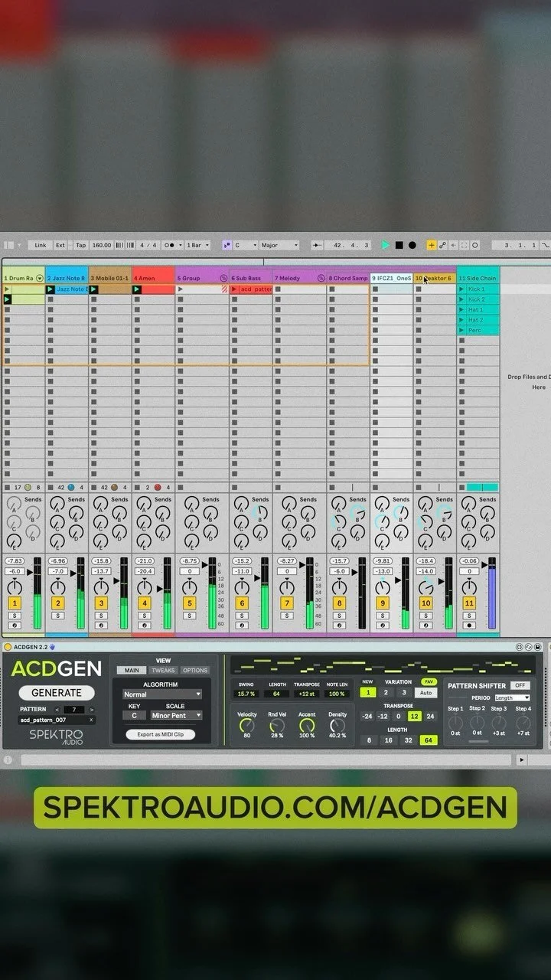Click the track 1 activator button
This screenshot has height=980, width=551.
tap(15, 603)
